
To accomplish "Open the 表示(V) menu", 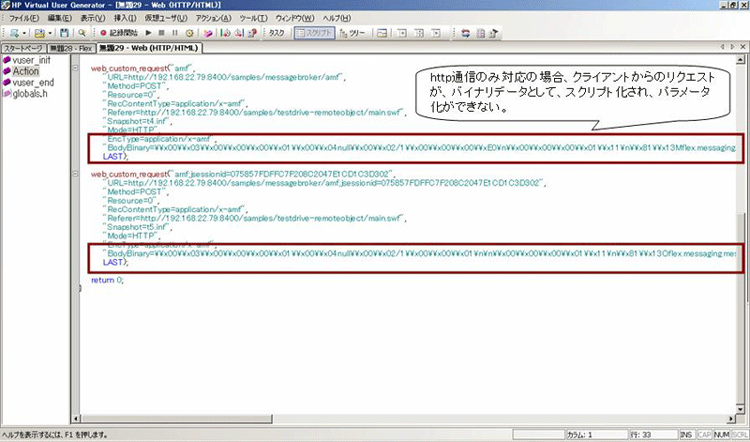I will click(x=92, y=18).
